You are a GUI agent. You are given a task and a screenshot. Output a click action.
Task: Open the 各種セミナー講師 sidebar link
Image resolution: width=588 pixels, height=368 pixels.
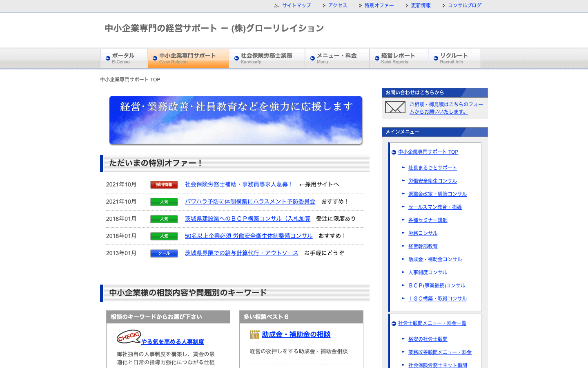[428, 220]
